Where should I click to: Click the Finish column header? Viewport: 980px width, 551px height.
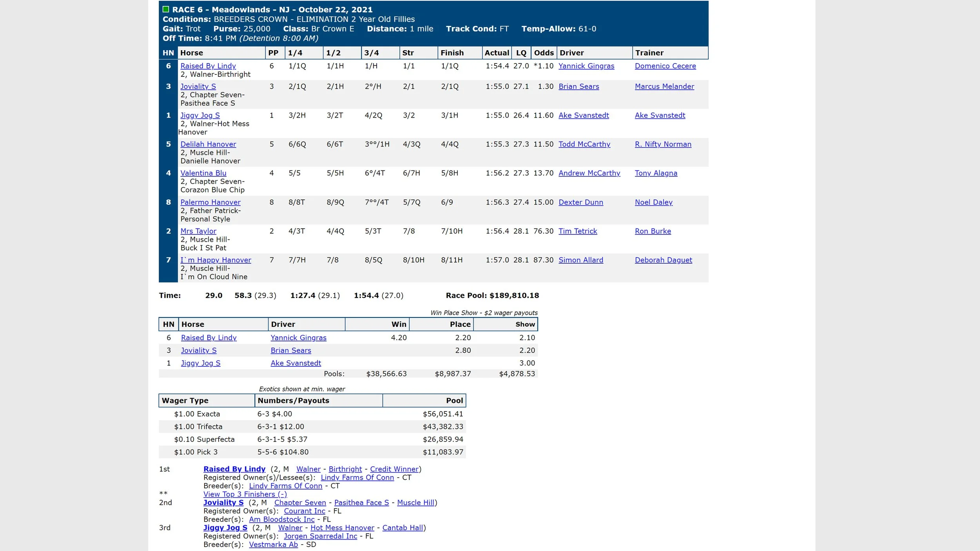click(x=460, y=53)
